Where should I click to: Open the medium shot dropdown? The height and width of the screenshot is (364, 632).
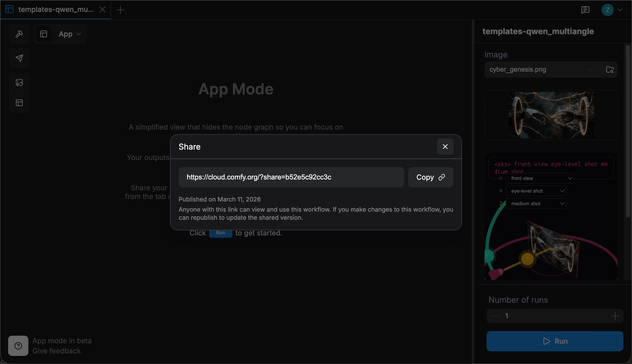click(536, 203)
